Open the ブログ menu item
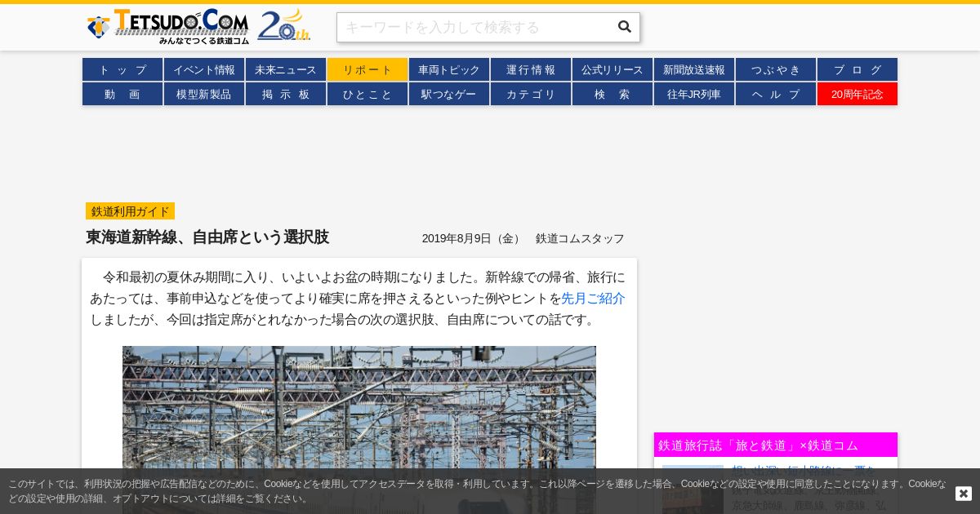This screenshot has width=980, height=514. (x=857, y=69)
